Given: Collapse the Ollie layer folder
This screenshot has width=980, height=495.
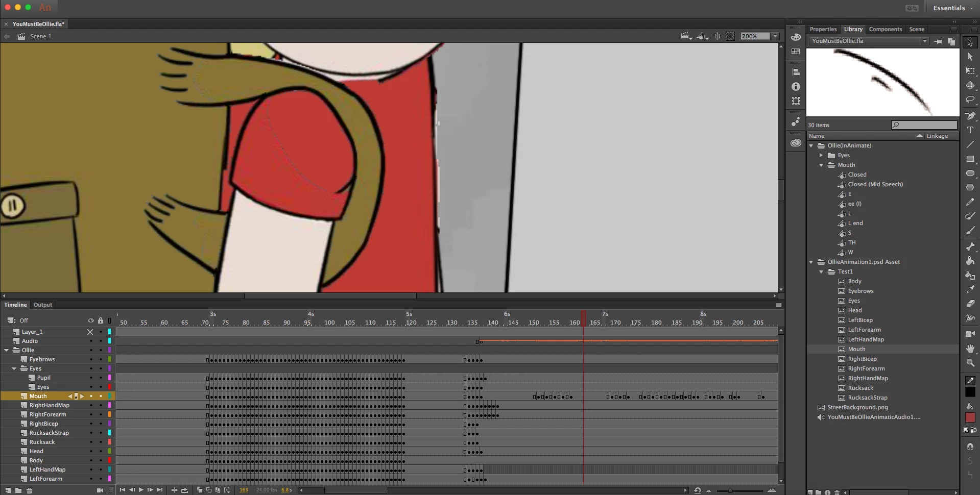Looking at the screenshot, I should tap(7, 350).
